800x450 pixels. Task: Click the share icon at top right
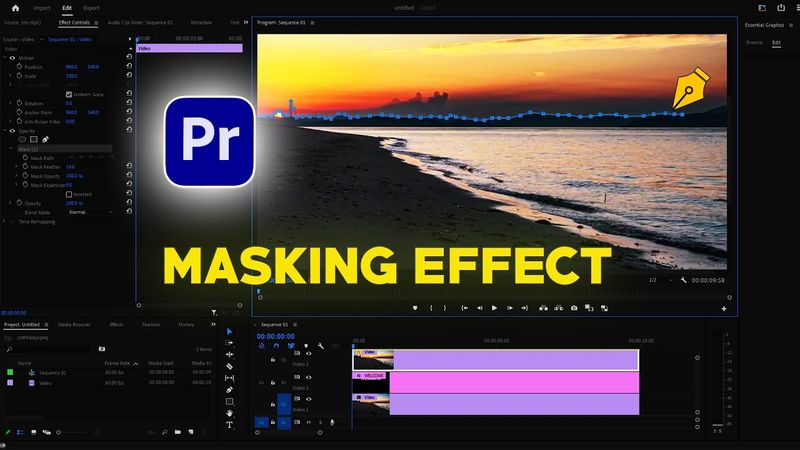[x=781, y=8]
